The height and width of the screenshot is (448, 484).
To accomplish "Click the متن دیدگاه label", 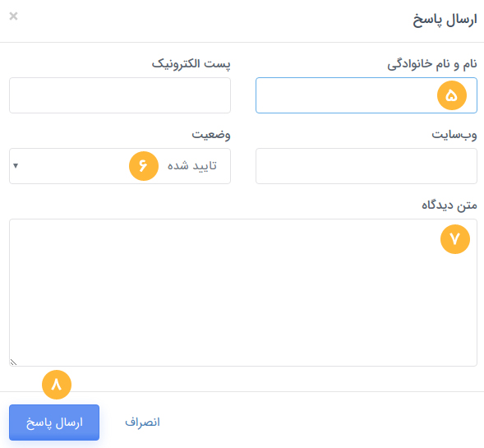I will click(449, 206).
